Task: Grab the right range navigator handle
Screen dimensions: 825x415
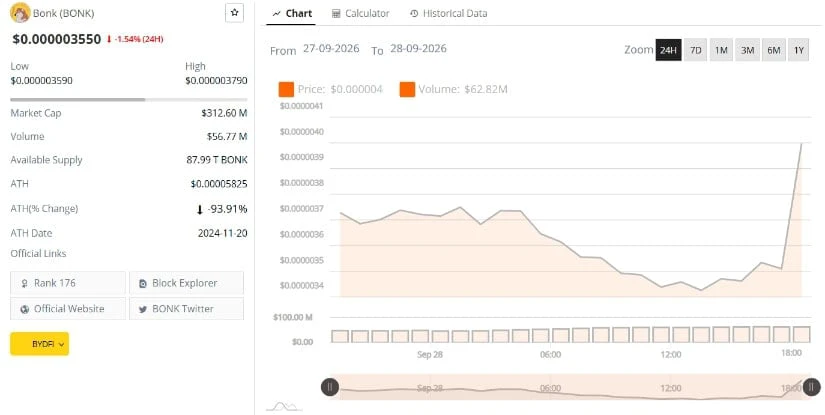Action: [812, 387]
